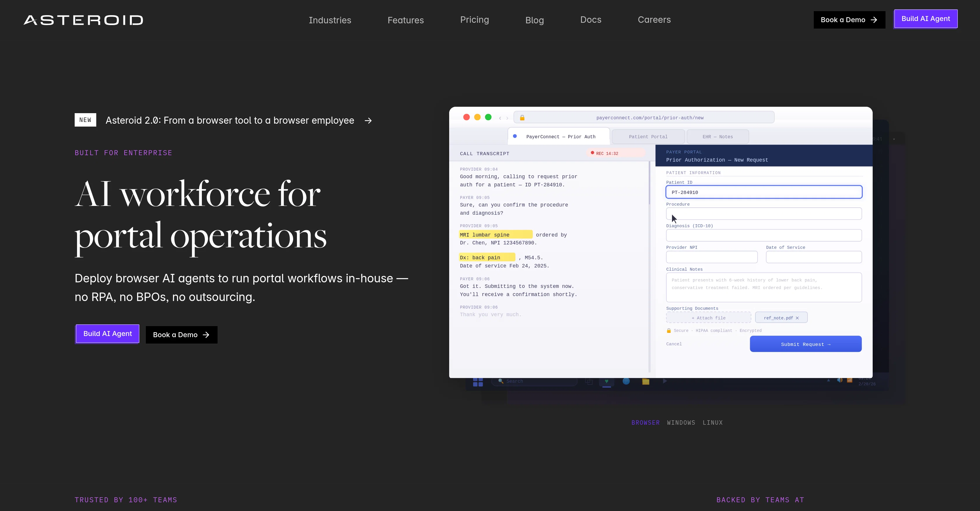Click the globe browser icon in the taskbar
The image size is (980, 511).
point(626,381)
